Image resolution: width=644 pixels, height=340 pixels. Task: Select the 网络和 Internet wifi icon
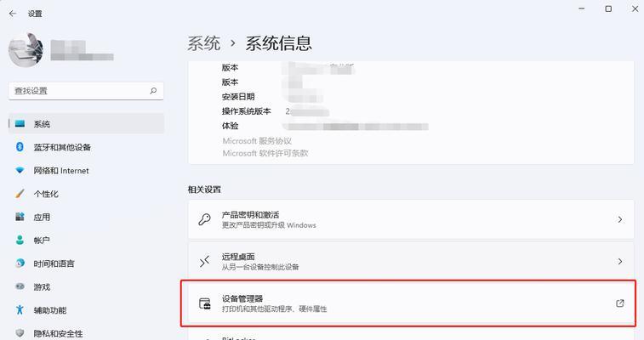tap(20, 170)
